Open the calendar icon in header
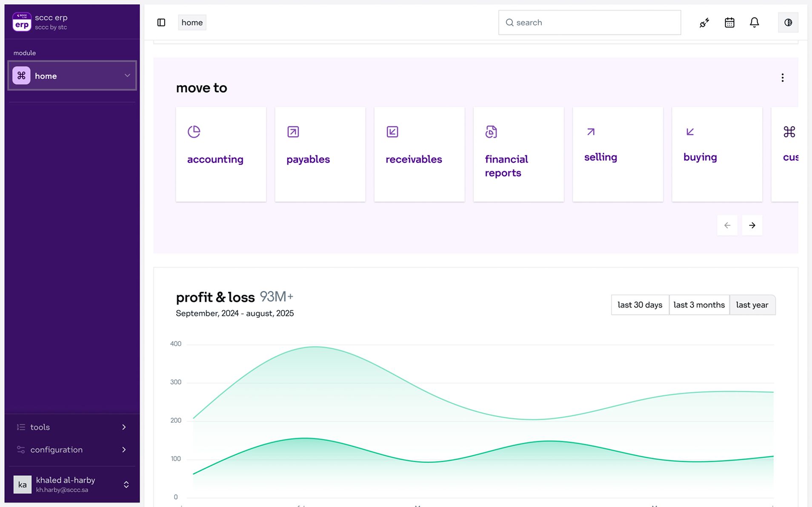Image resolution: width=812 pixels, height=507 pixels. (x=729, y=23)
